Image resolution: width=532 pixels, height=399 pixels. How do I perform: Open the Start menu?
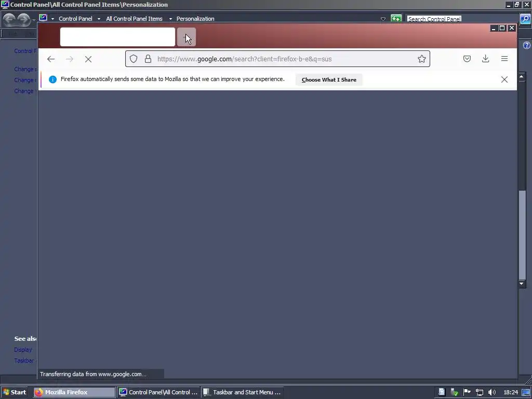click(x=14, y=392)
